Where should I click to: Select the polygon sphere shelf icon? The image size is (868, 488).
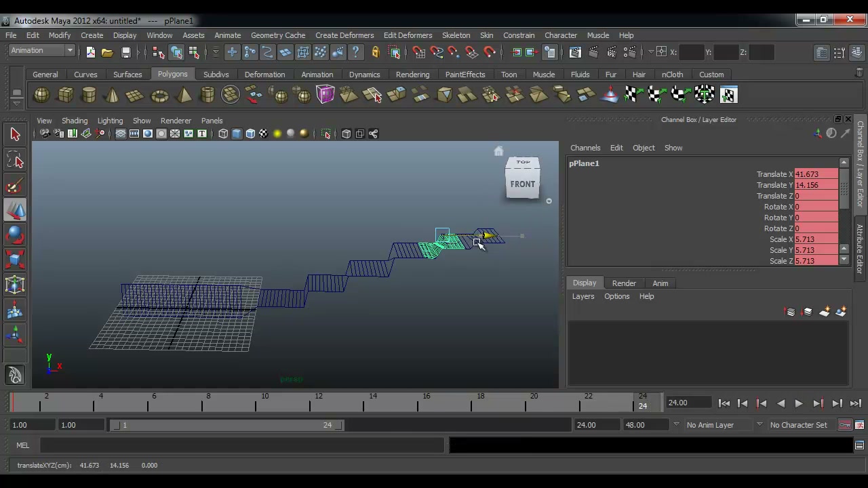(x=41, y=96)
